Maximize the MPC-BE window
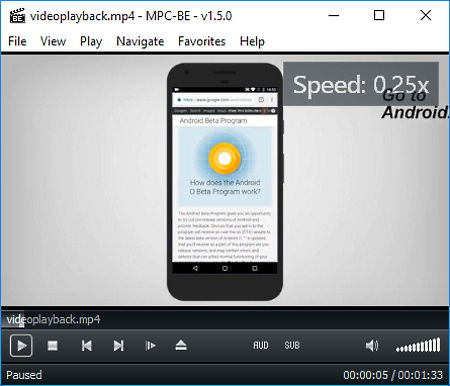Image resolution: width=450 pixels, height=386 pixels. click(x=379, y=15)
